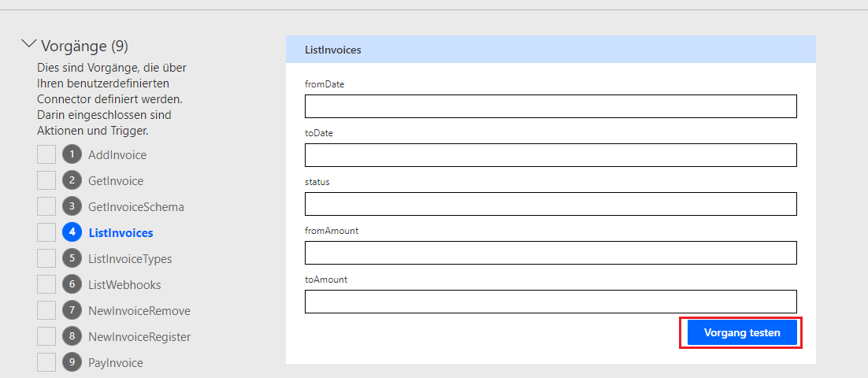
Task: Click the ListInvoices panel header title
Action: pyautogui.click(x=332, y=50)
